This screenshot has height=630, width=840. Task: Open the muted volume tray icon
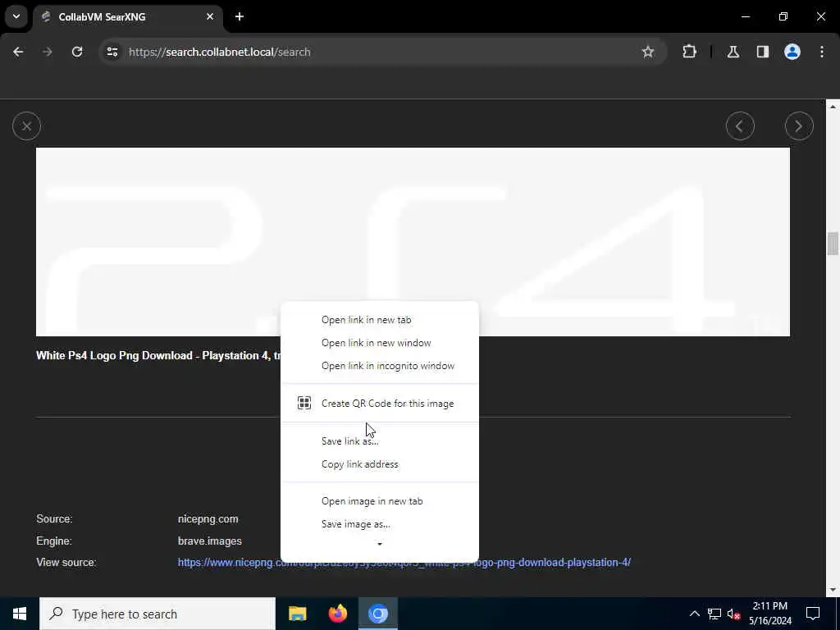pos(733,614)
